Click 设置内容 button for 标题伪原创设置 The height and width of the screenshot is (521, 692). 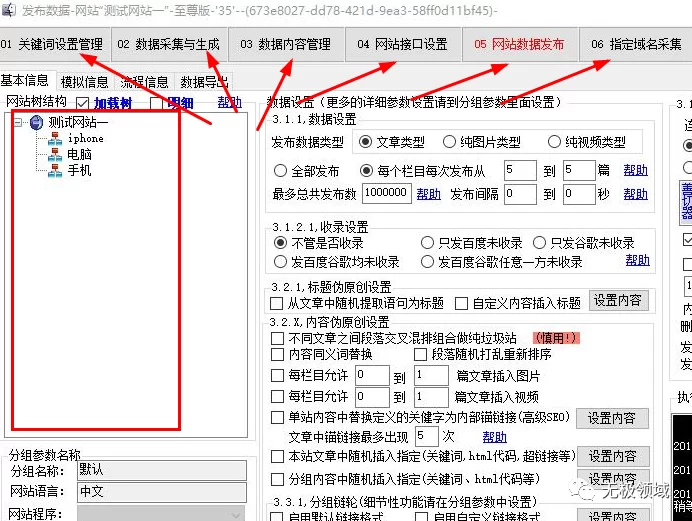coord(618,301)
